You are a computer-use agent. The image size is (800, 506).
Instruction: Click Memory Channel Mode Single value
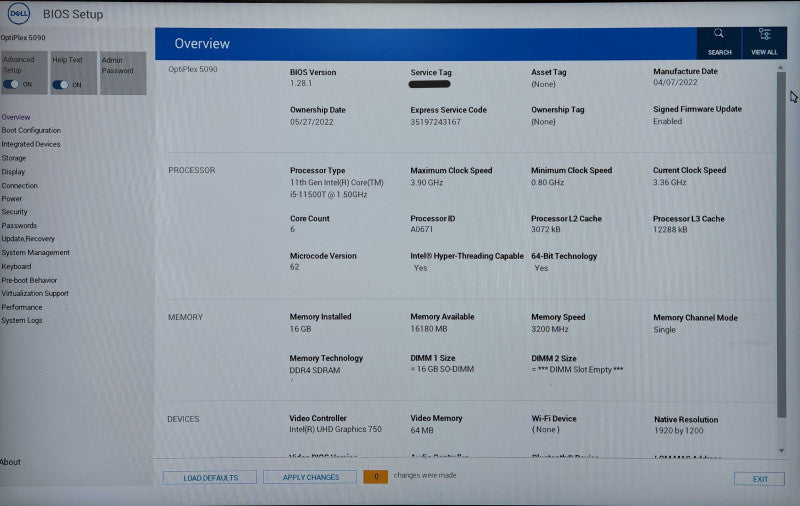tap(664, 330)
